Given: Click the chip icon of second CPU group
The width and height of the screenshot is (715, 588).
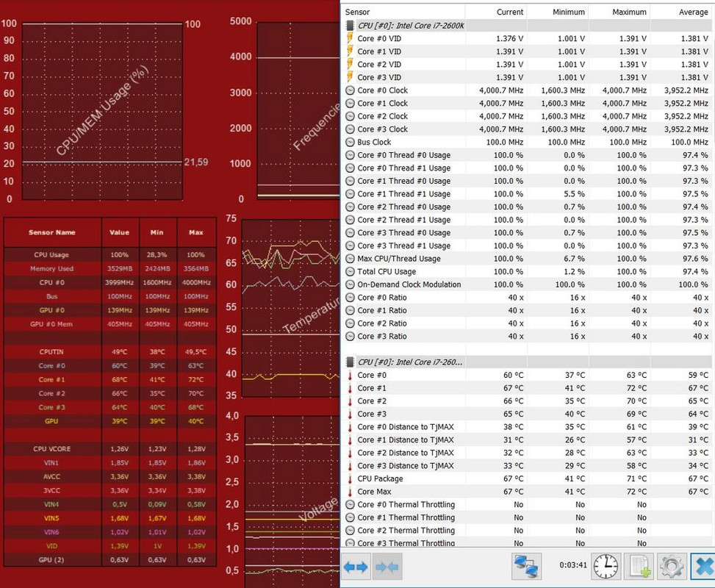Looking at the screenshot, I should pyautogui.click(x=351, y=362).
